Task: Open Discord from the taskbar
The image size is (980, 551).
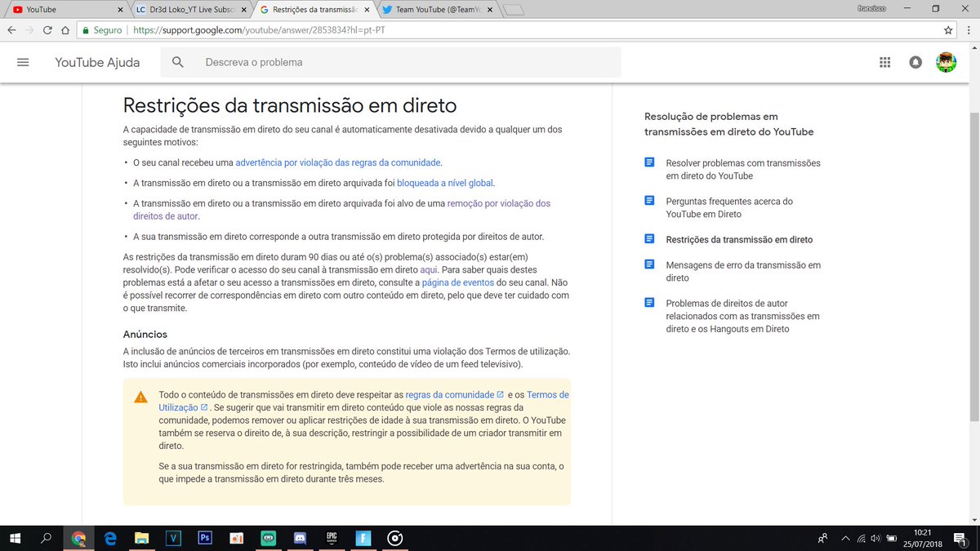Action: (299, 538)
